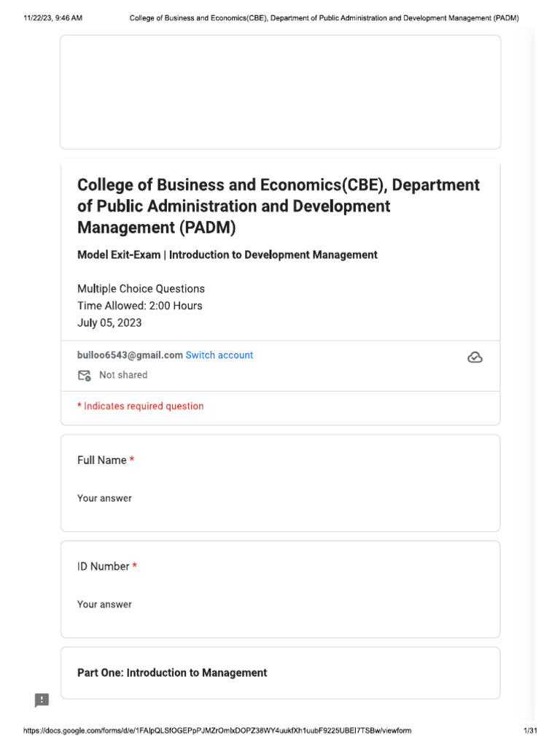Click 'Multiple Choice Questions' text
The height and width of the screenshot is (747, 560).
(141, 289)
